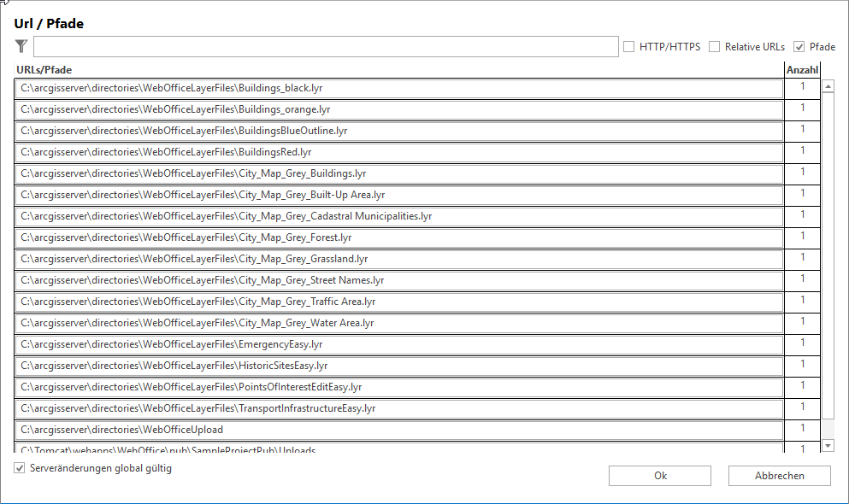Click the filter funnel icon

21,47
